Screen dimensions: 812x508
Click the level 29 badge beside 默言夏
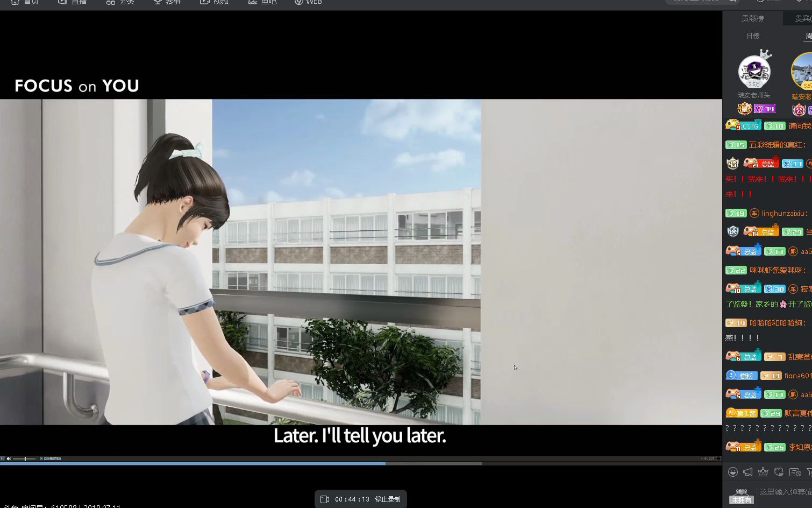(771, 413)
